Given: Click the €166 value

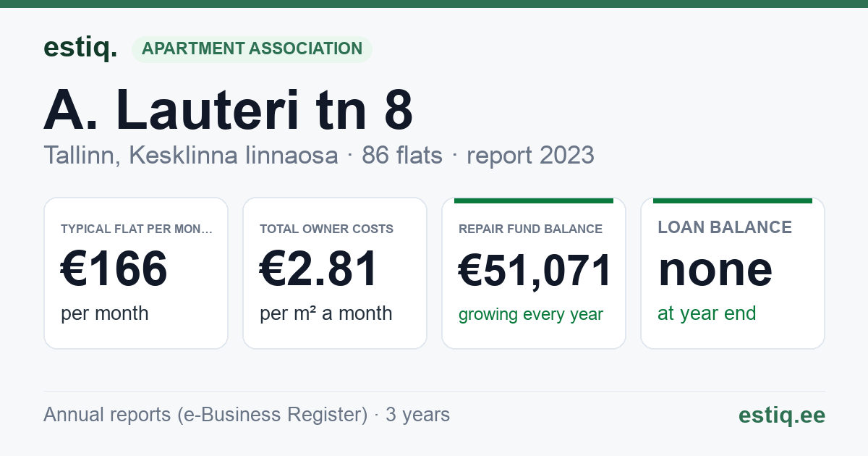Looking at the screenshot, I should 114,269.
